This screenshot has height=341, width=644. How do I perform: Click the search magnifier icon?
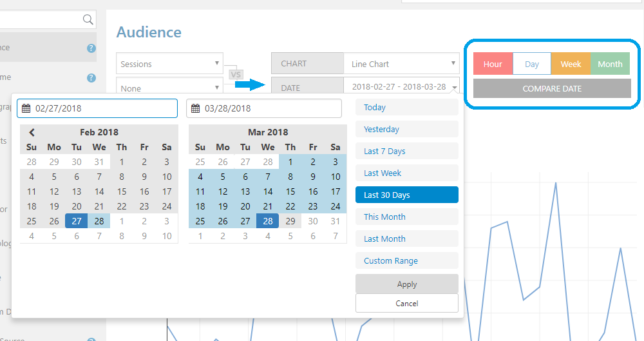(x=88, y=19)
